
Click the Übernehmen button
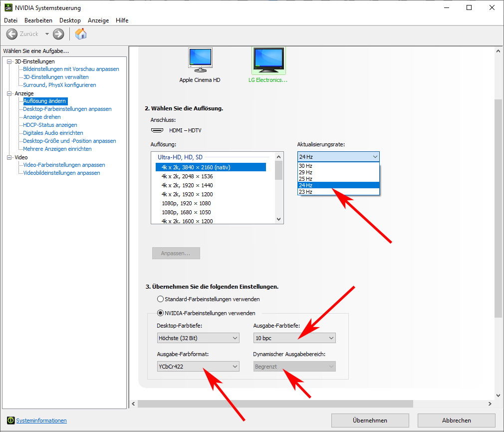click(x=370, y=420)
